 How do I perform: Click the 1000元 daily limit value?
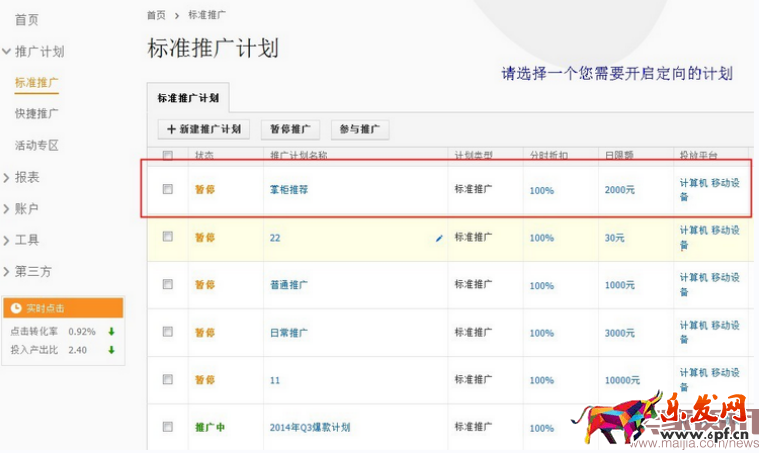pos(620,285)
